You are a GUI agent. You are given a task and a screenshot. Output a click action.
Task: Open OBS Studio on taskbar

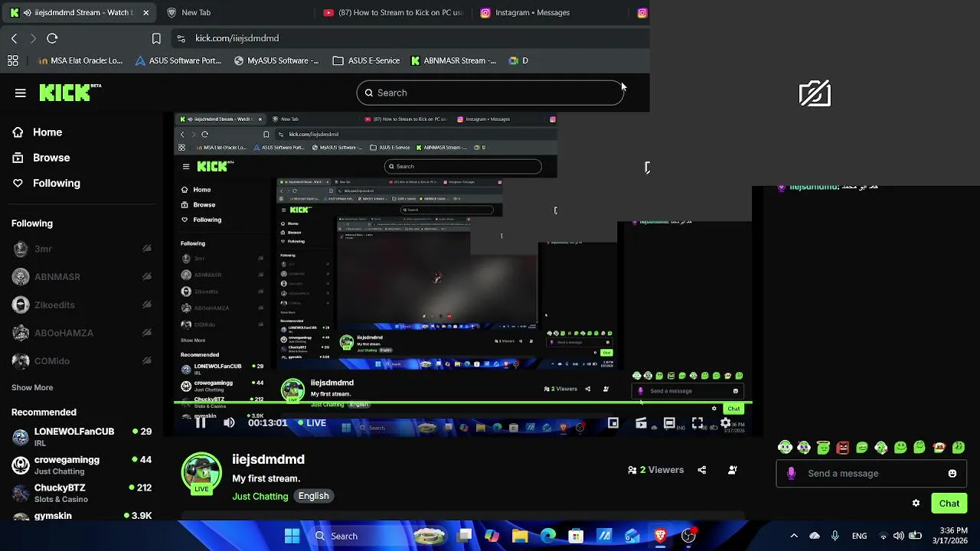[x=688, y=536]
